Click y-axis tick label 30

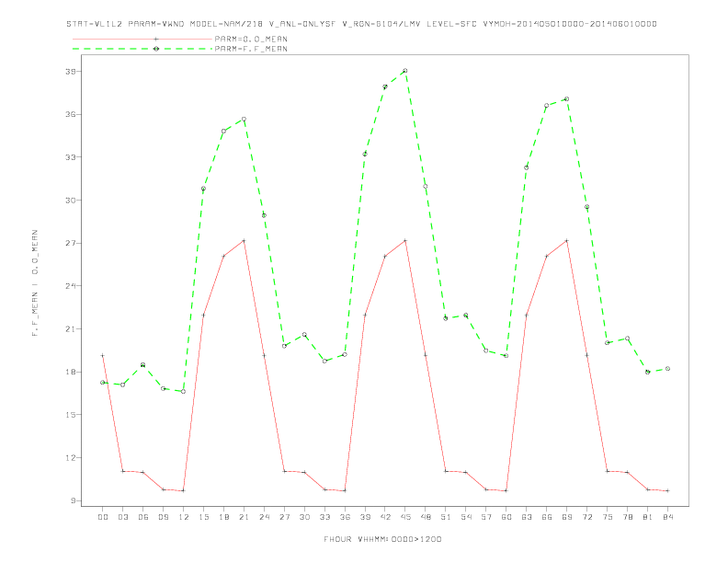coord(71,201)
